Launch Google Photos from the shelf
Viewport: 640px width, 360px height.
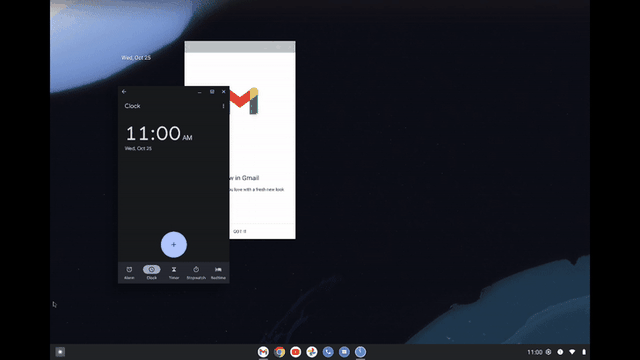point(312,351)
